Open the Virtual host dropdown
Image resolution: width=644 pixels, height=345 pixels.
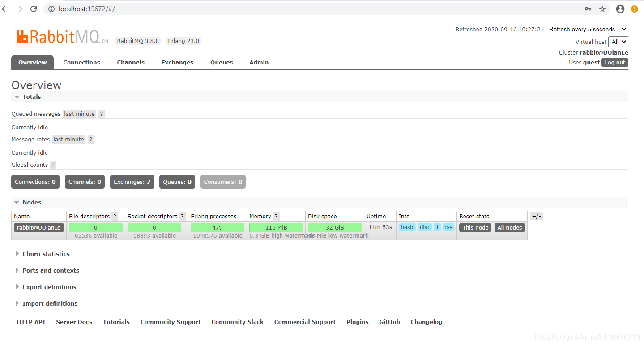(618, 42)
